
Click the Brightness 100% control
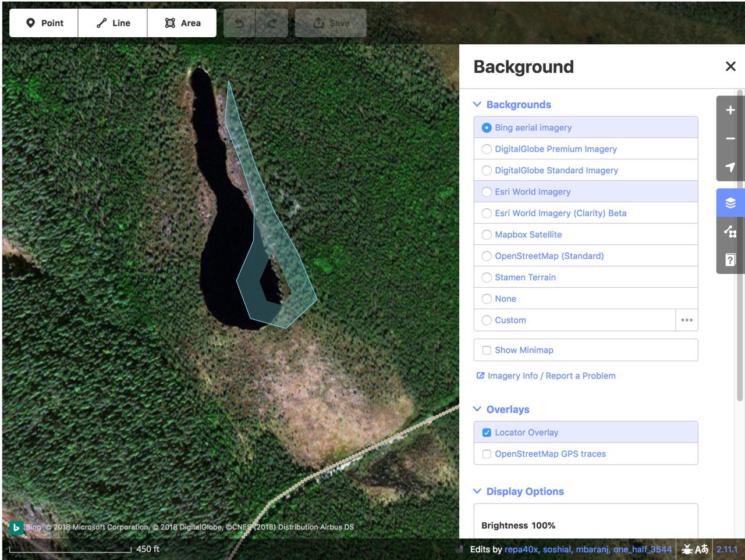(x=518, y=525)
